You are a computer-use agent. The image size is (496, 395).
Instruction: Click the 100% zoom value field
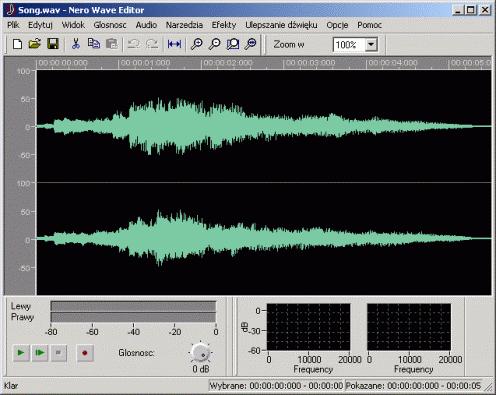pyautogui.click(x=349, y=44)
